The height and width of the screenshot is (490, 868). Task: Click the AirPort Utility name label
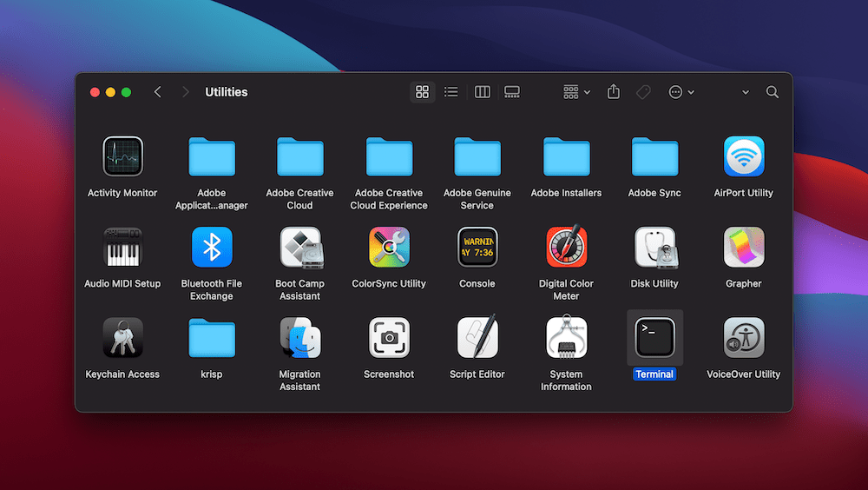744,193
